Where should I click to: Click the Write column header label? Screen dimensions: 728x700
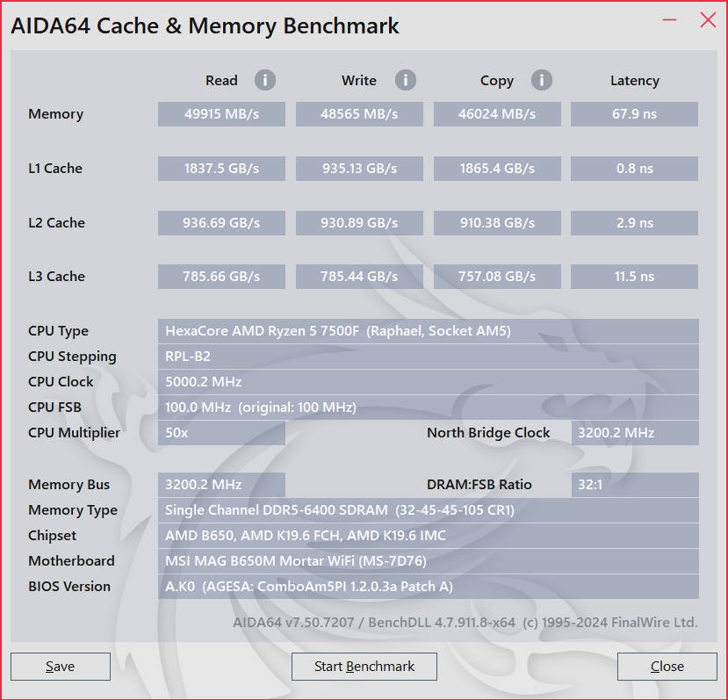[359, 80]
